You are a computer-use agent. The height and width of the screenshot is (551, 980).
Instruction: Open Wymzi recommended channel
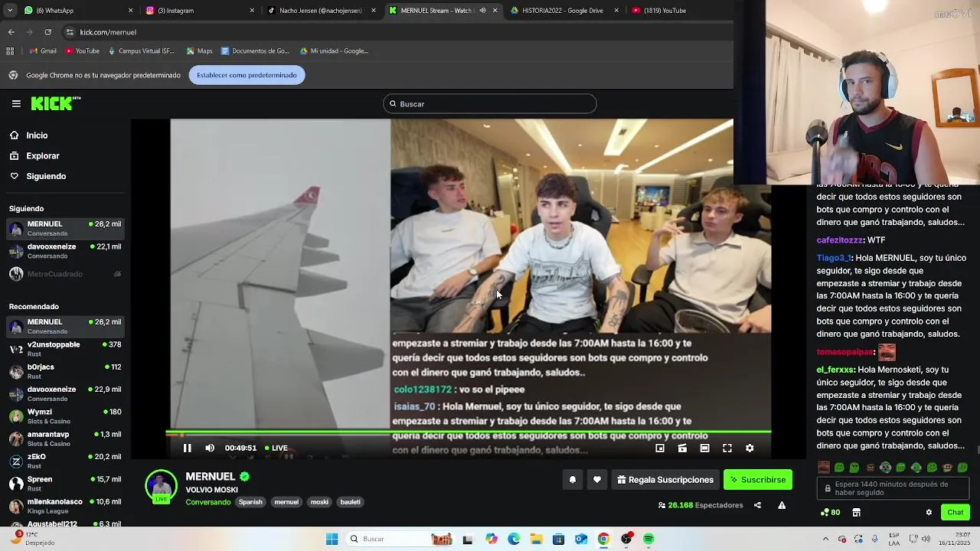pos(65,416)
